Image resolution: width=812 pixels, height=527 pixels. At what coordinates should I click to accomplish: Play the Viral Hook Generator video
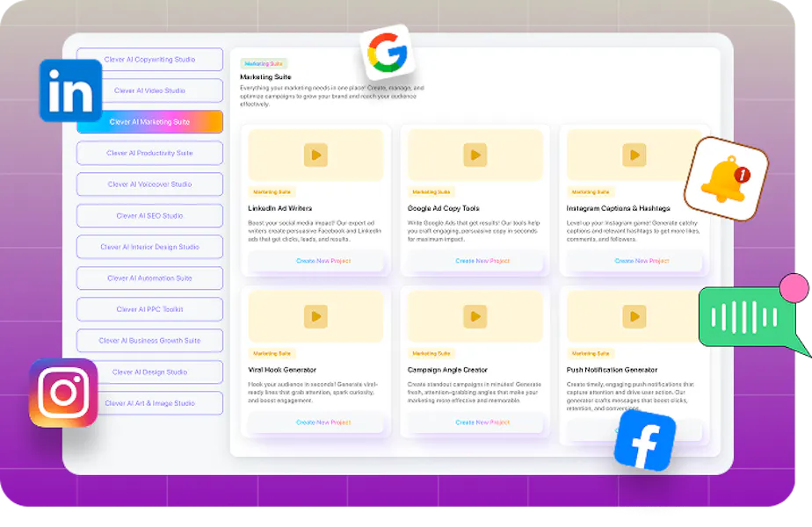click(315, 317)
